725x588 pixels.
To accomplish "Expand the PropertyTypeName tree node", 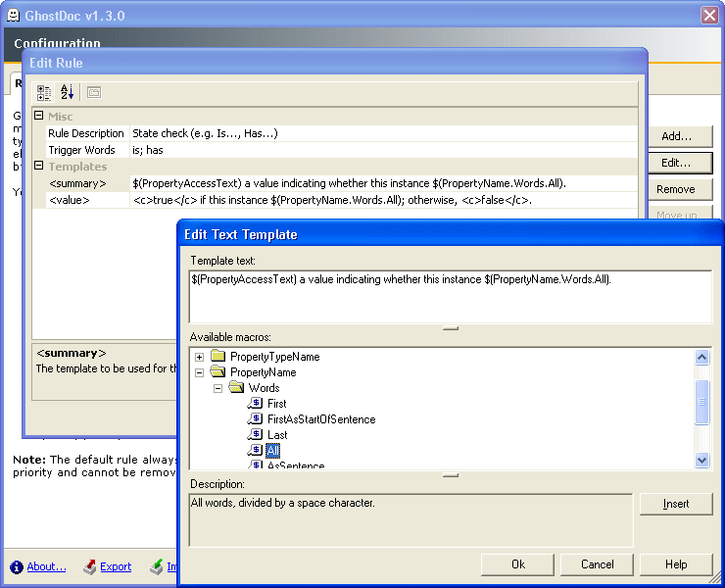I will click(199, 357).
